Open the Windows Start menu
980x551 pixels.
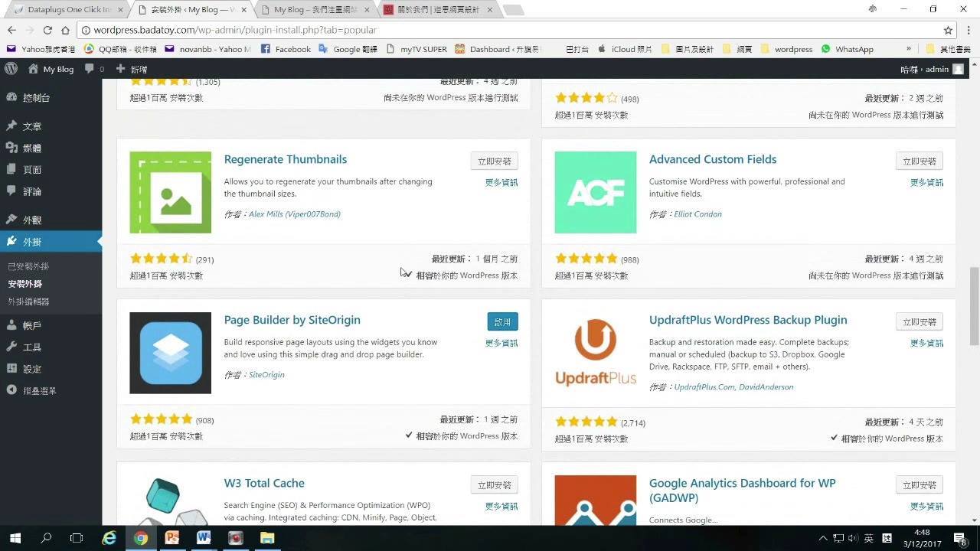[15, 538]
